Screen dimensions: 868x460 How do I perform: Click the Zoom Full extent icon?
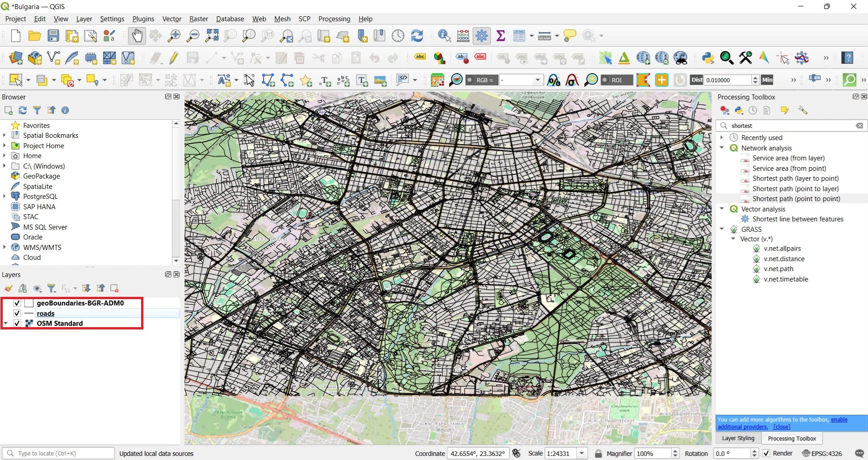(x=212, y=36)
